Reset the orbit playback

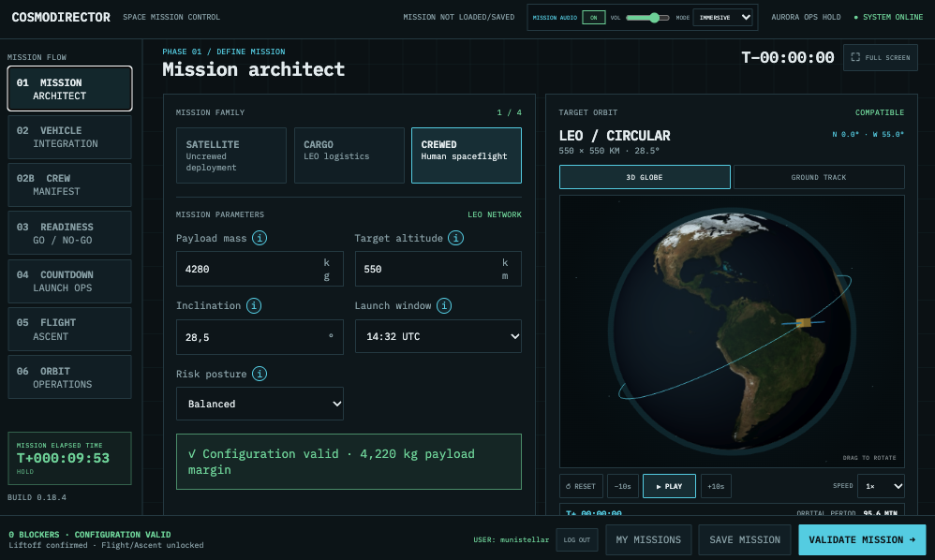click(581, 486)
